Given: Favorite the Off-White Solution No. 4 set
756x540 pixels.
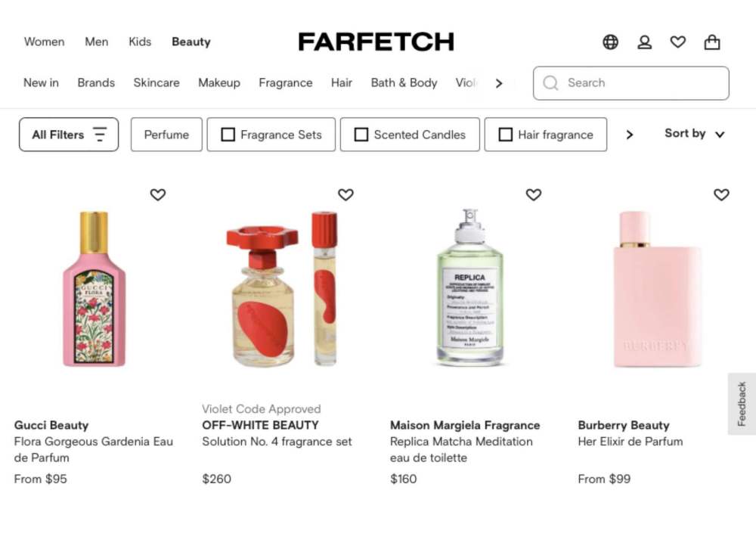Looking at the screenshot, I should pyautogui.click(x=345, y=194).
